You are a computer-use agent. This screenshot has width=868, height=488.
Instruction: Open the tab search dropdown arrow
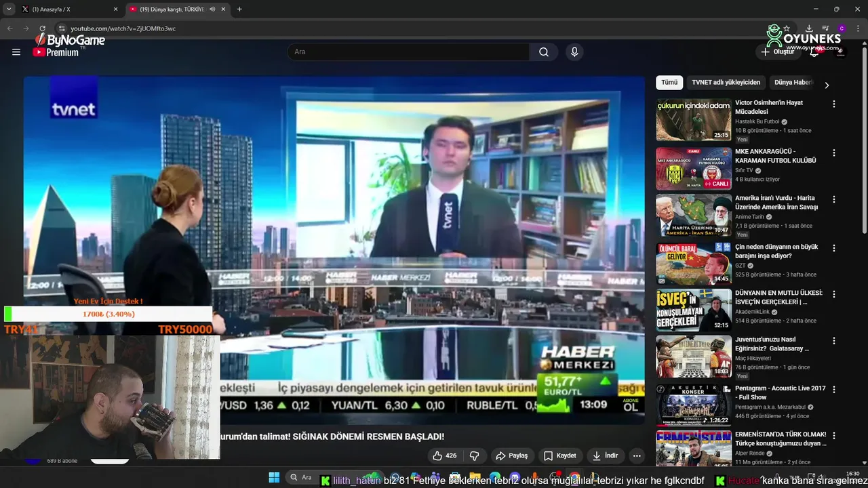pyautogui.click(x=9, y=9)
